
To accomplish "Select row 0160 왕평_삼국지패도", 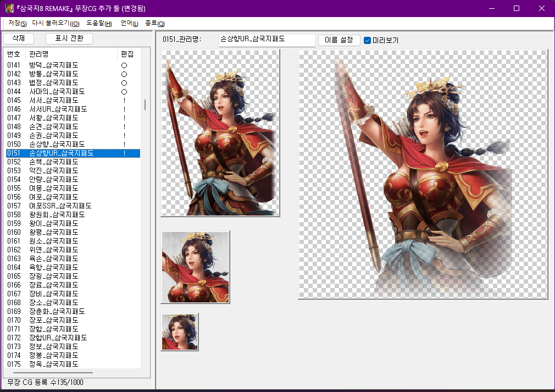I will pos(73,233).
